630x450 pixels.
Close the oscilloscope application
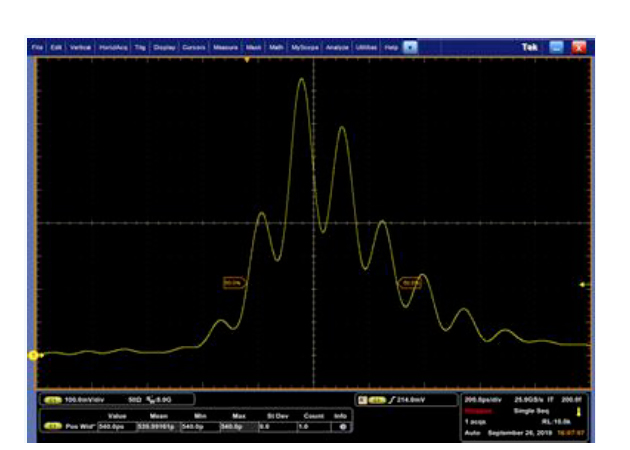click(x=579, y=47)
